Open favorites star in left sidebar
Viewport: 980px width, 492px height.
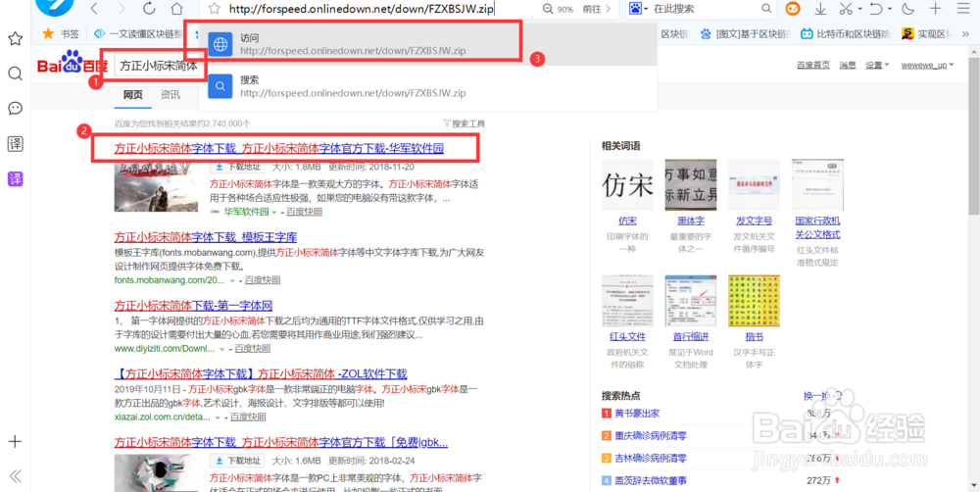coord(15,39)
